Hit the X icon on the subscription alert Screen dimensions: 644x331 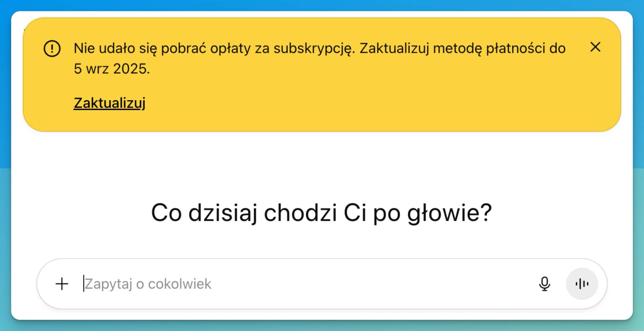(x=595, y=47)
